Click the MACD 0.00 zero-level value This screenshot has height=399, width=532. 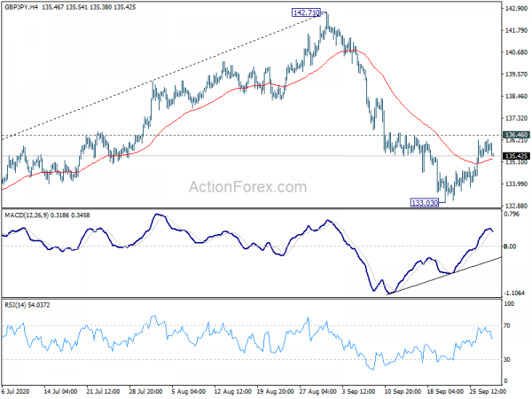[510, 246]
